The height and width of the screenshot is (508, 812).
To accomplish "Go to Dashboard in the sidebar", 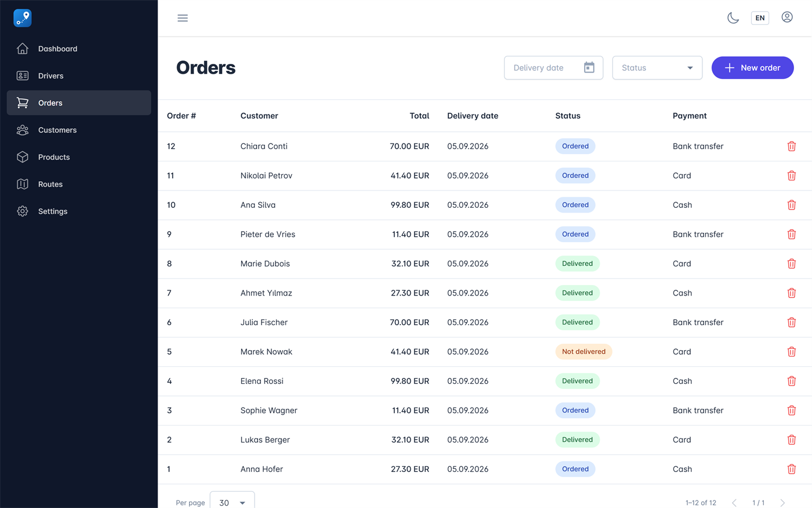I will pyautogui.click(x=79, y=49).
